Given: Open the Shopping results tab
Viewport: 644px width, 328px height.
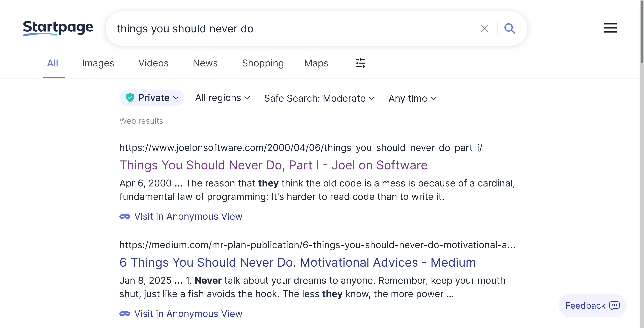Looking at the screenshot, I should click(263, 63).
